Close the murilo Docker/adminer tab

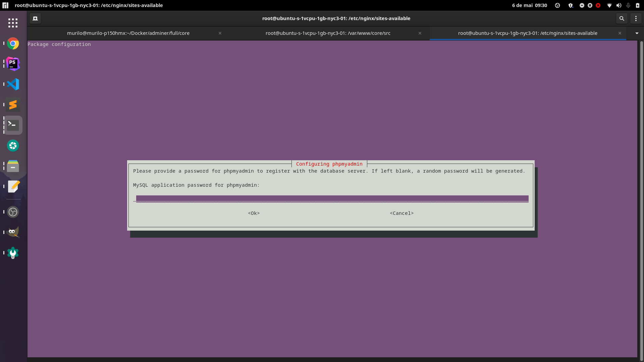click(220, 33)
